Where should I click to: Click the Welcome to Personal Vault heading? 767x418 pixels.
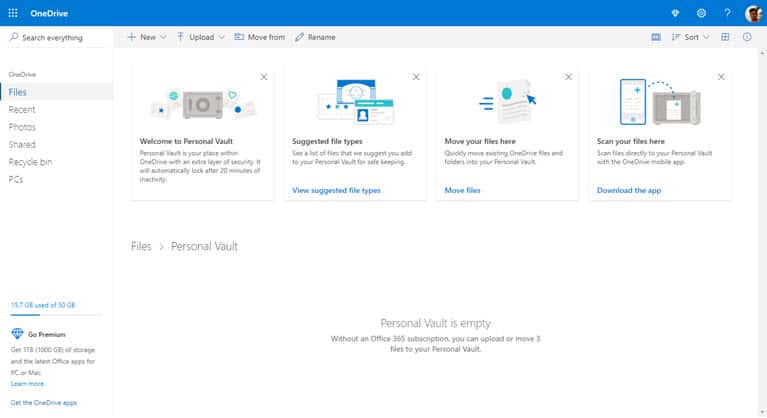point(186,141)
